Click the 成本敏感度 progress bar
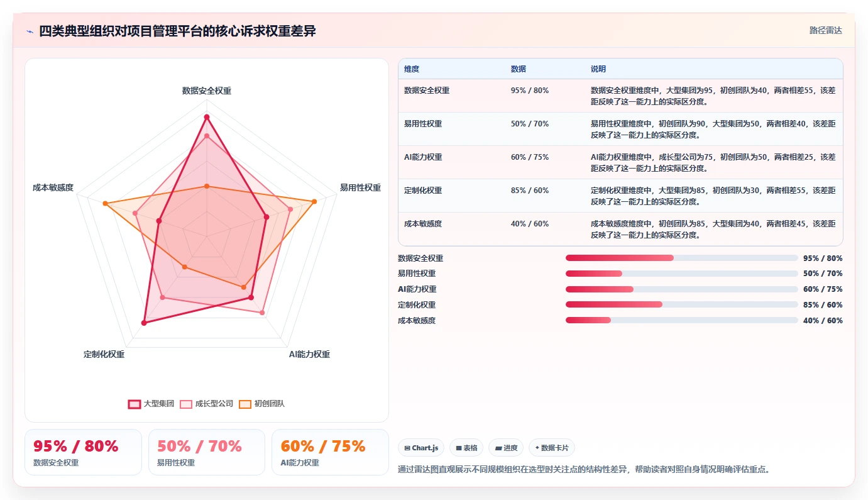Screen dimensions: 868x500 (682, 320)
